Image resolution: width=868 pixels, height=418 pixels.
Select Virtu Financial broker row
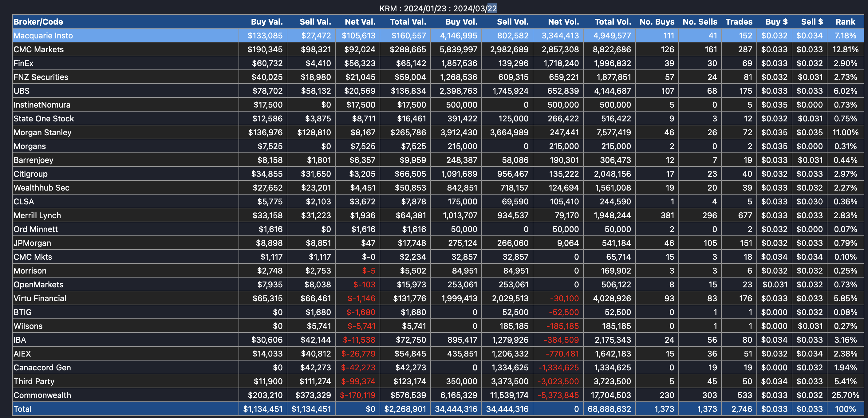(x=438, y=298)
